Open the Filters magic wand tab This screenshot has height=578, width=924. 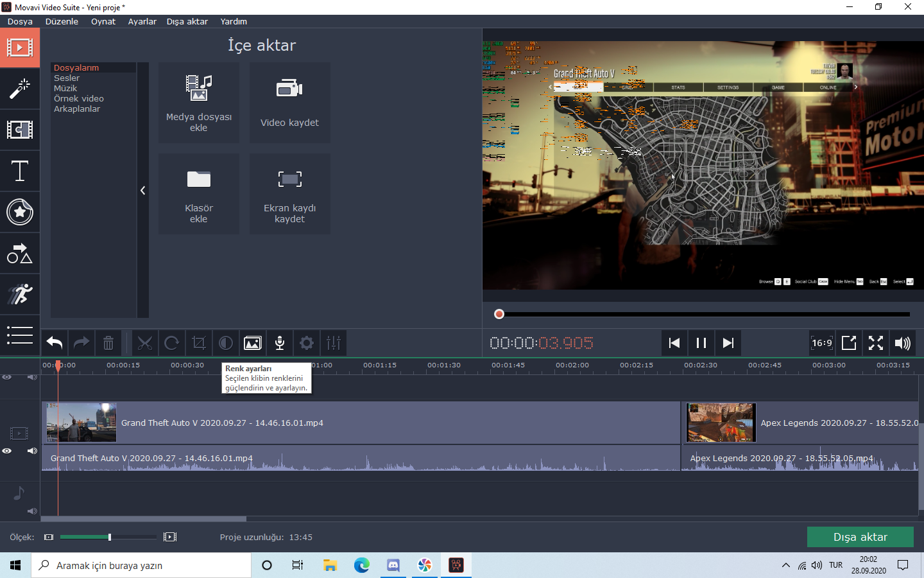20,89
